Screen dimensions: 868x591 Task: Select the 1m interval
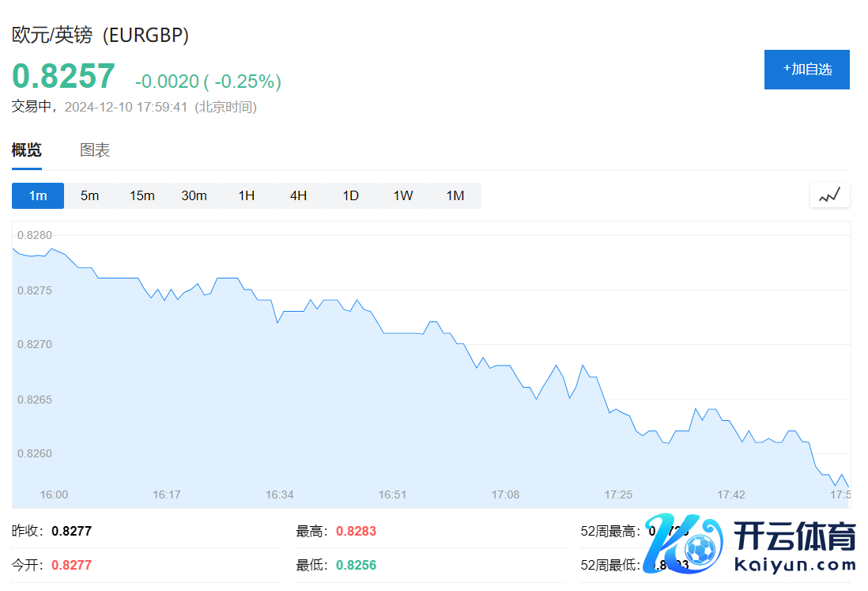pyautogui.click(x=38, y=196)
